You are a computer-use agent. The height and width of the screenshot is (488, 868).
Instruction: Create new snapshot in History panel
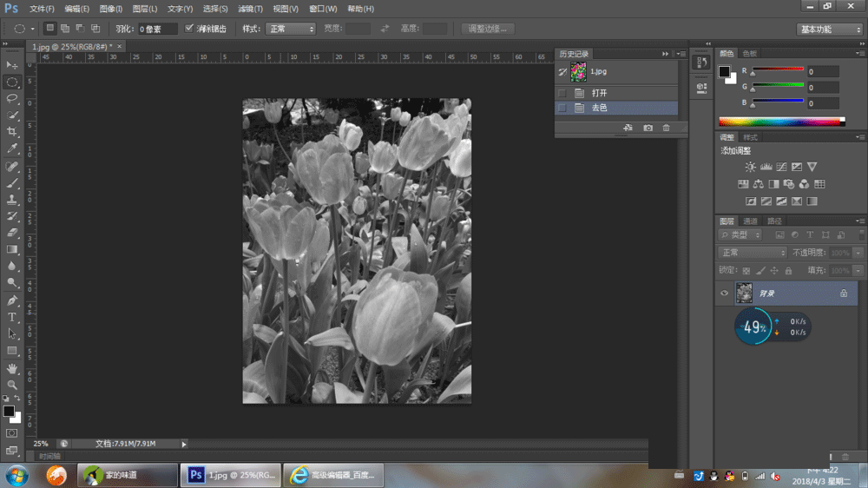648,128
